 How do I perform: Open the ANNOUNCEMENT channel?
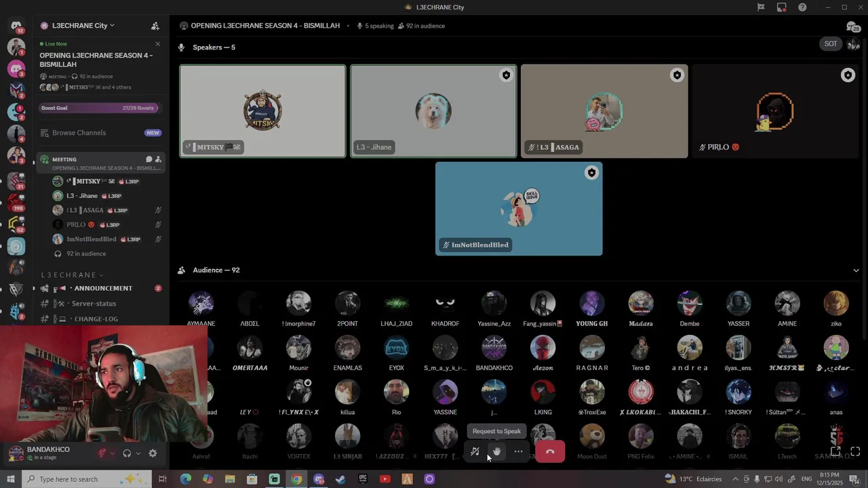pyautogui.click(x=100, y=288)
